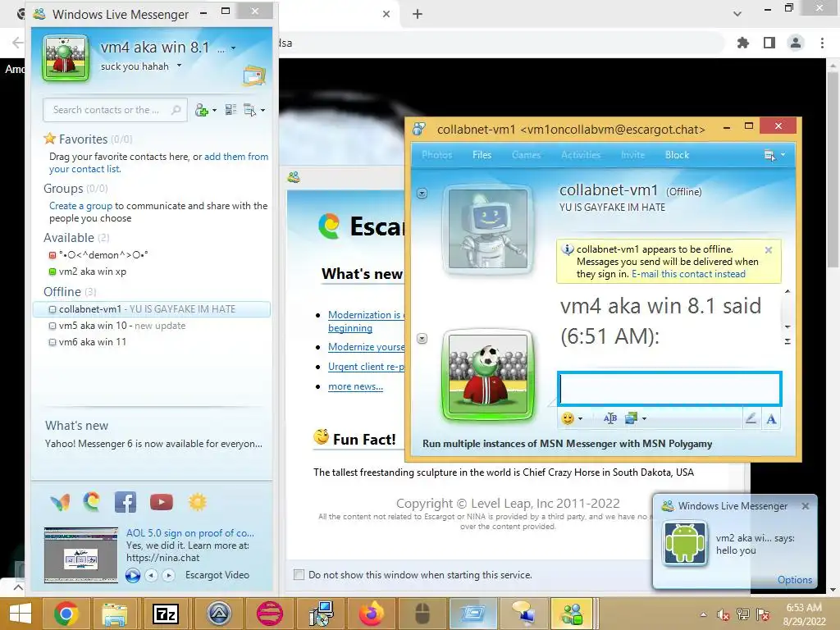Open the background picker dropdown arrow
The image size is (840, 630).
pyautogui.click(x=644, y=419)
